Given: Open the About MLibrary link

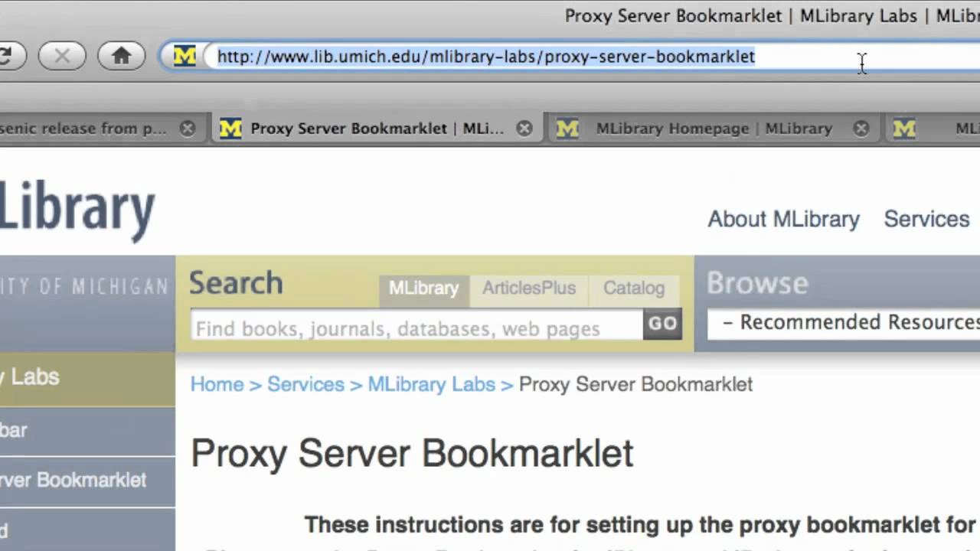Looking at the screenshot, I should click(783, 219).
